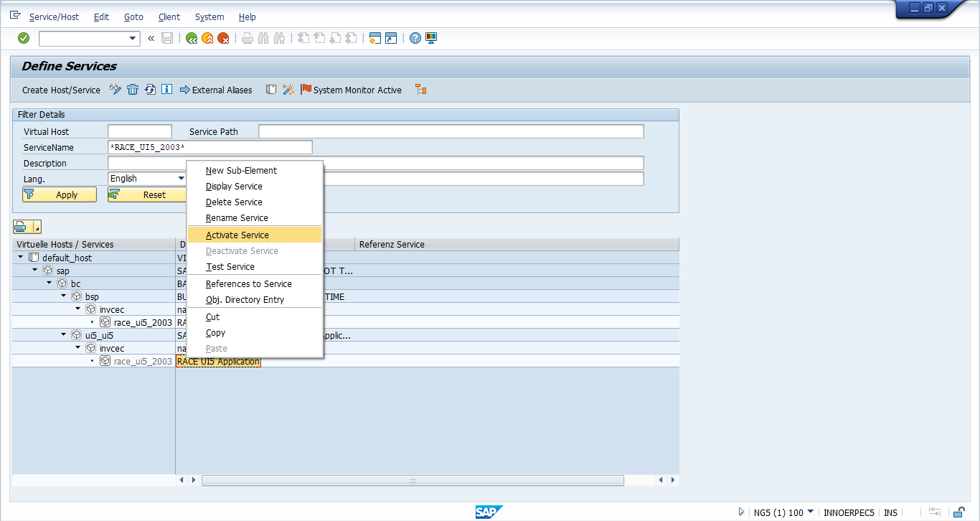980x521 pixels.
Task: Click the red Cancel icon in toolbar
Action: pyautogui.click(x=223, y=38)
